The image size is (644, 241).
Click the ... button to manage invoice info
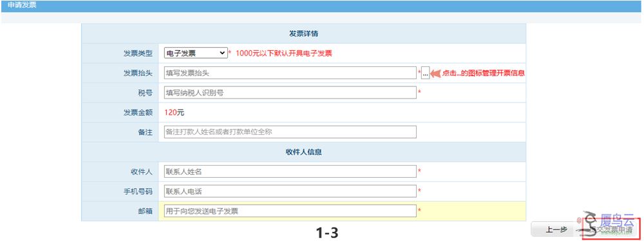coord(425,73)
